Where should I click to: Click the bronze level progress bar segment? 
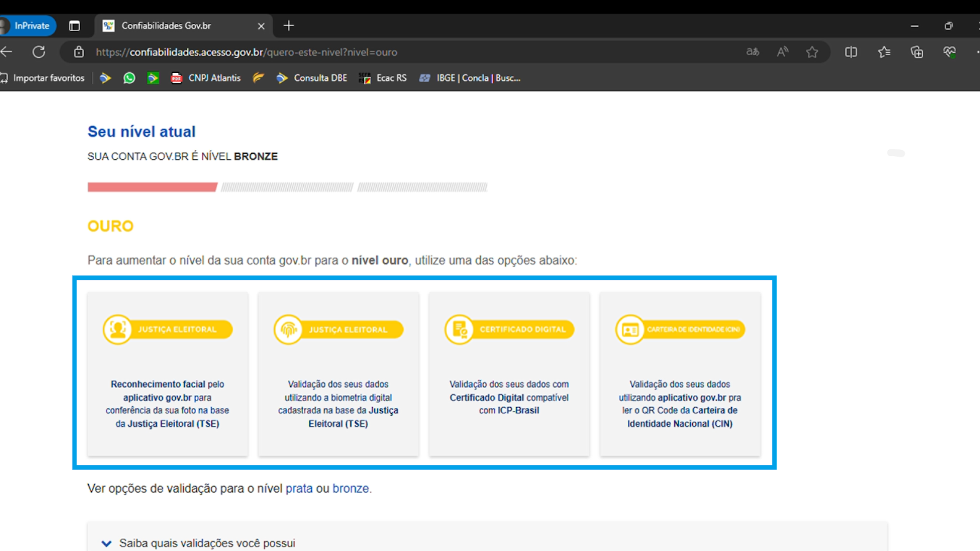click(x=153, y=187)
